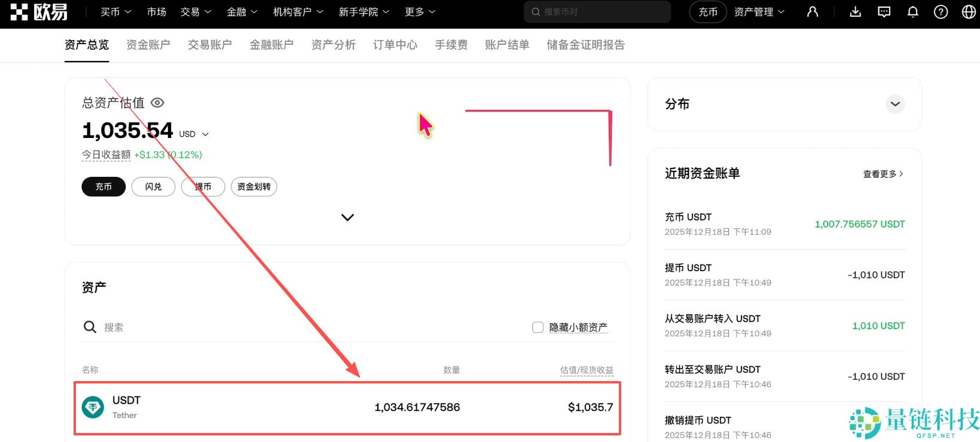Expand the 金融 dropdown menu
Screen dimensions: 980x442
[242, 12]
